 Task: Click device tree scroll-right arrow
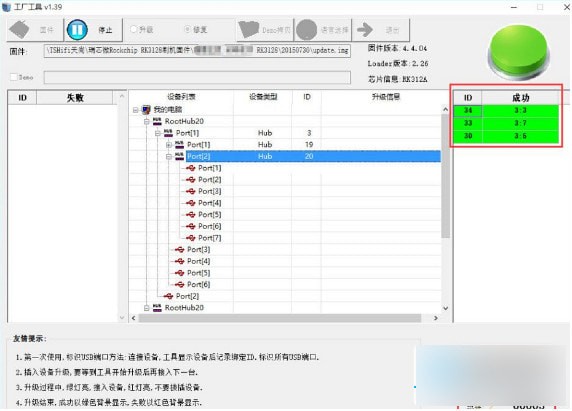pos(436,318)
